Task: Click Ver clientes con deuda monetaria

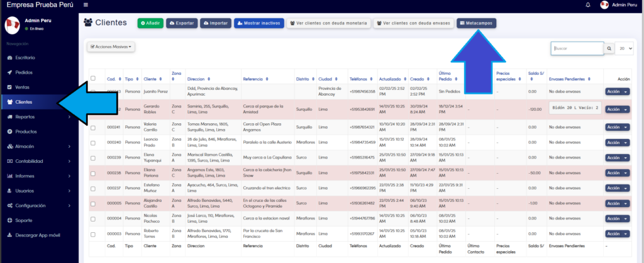Action: click(x=328, y=23)
